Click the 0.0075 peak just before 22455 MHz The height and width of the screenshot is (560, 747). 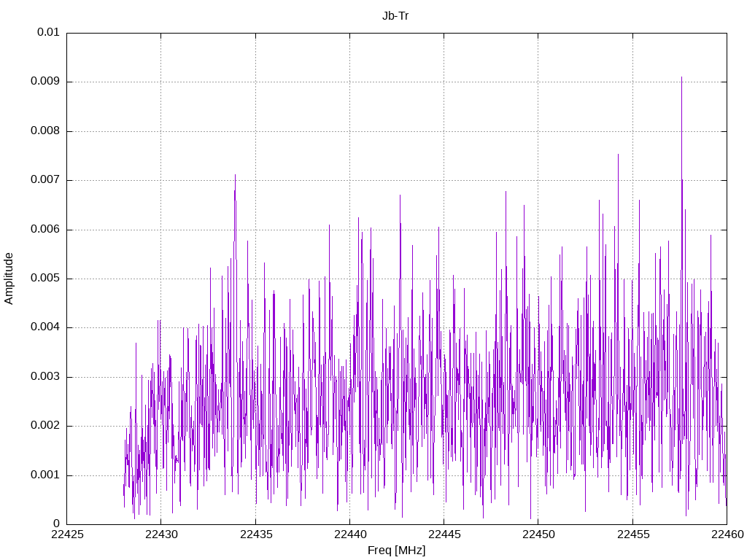tap(618, 156)
